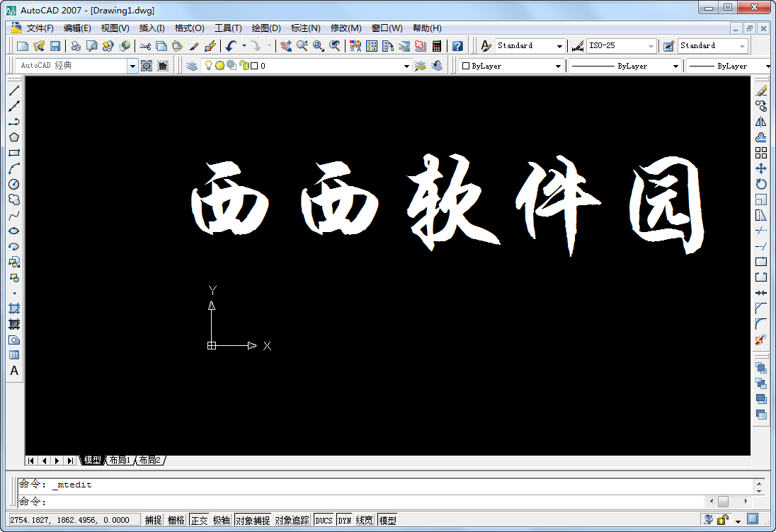This screenshot has width=776, height=532.
Task: Expand the undo history dropdown arrow
Action: (x=244, y=46)
